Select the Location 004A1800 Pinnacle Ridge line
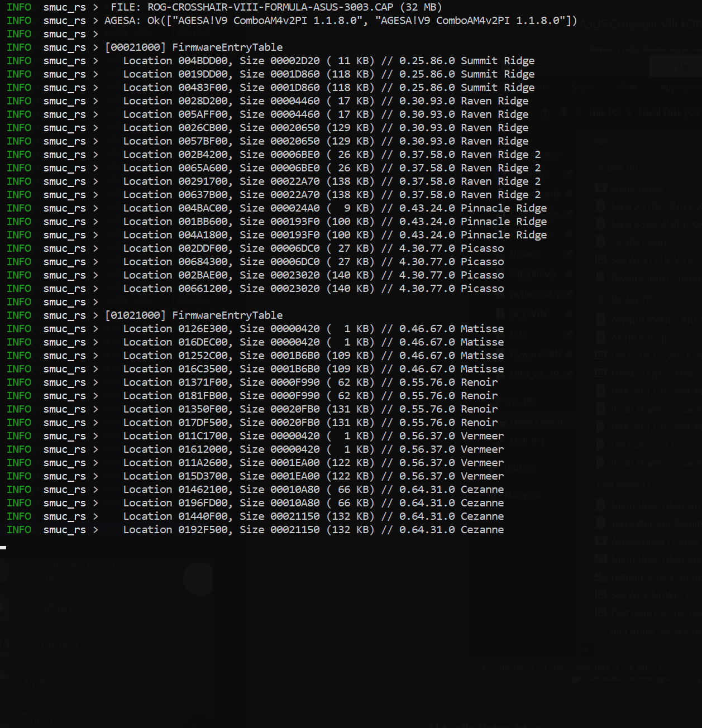 click(276, 235)
